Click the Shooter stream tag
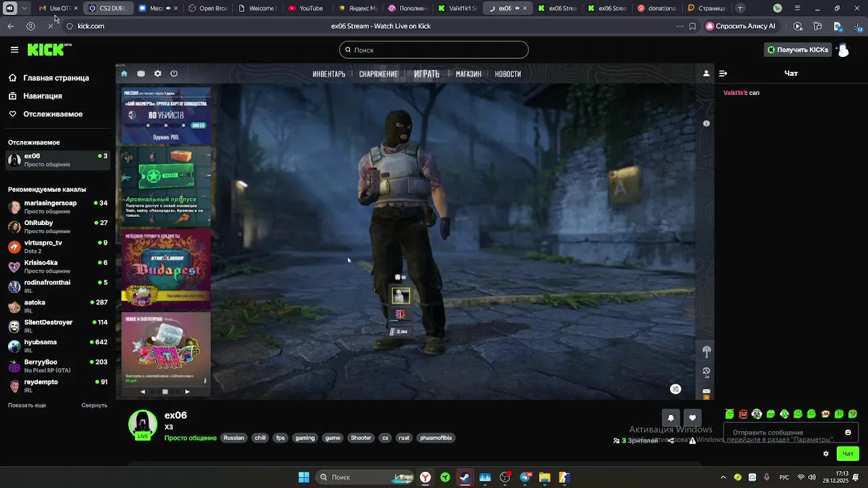Viewport: 868px width, 488px height. (x=361, y=438)
